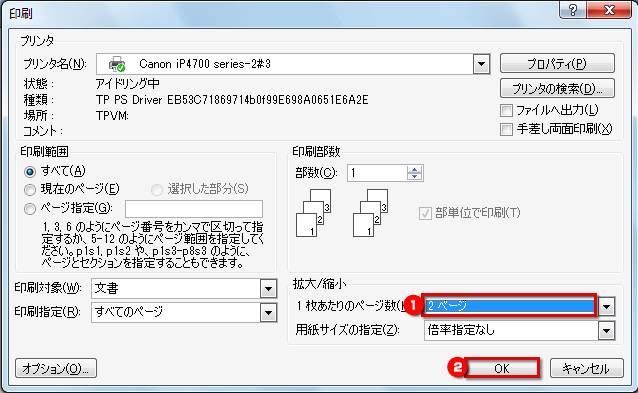Click the status text アイドリング中
The height and width of the screenshot is (393, 638).
pos(127,83)
